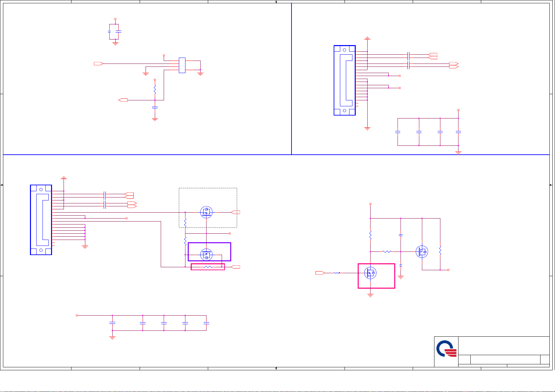Click the lower terminal circle beside the upper-right connector
The height and width of the screenshot is (392, 555).
click(400, 88)
